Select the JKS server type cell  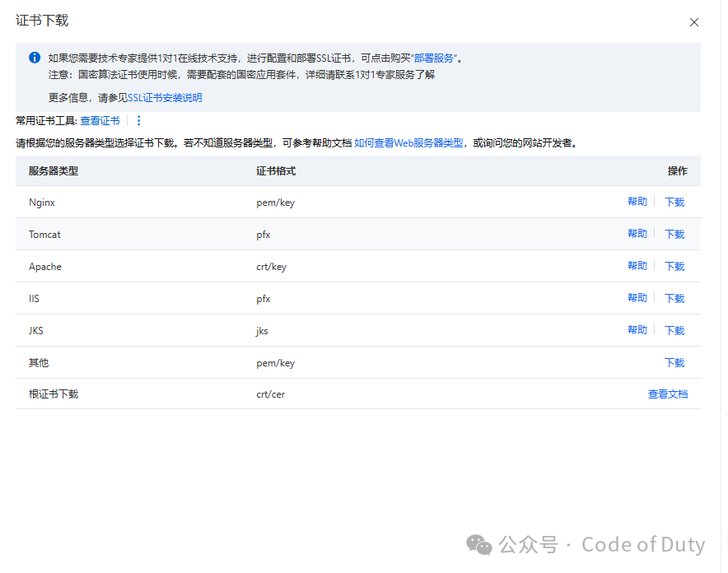click(35, 330)
